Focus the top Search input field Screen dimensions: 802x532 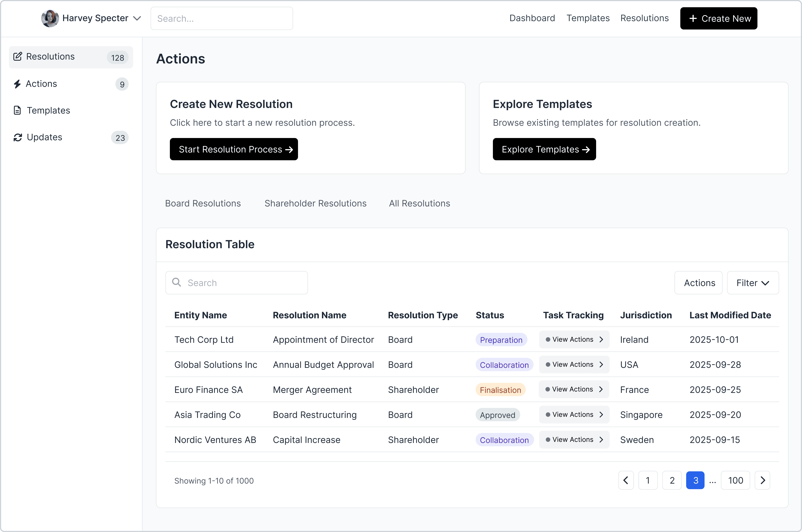(x=221, y=18)
